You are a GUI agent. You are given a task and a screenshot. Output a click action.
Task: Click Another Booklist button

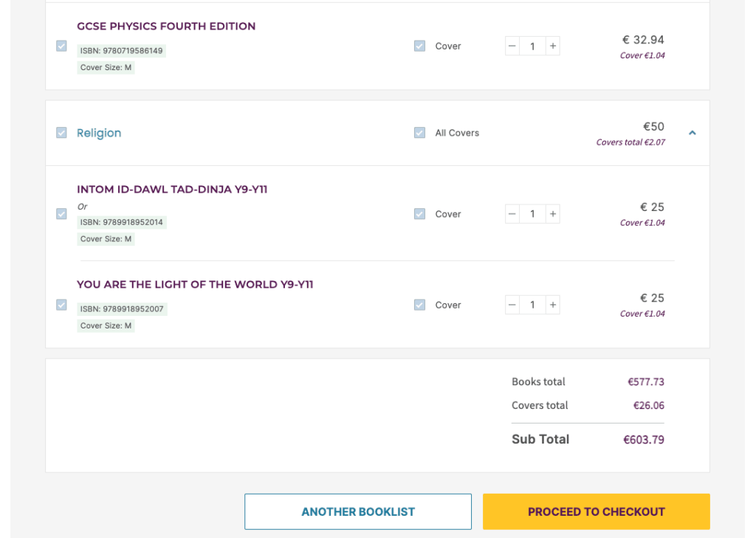pyautogui.click(x=358, y=511)
